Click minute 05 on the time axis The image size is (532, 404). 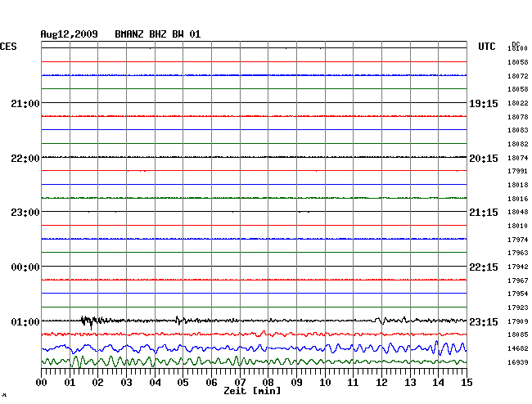(183, 383)
